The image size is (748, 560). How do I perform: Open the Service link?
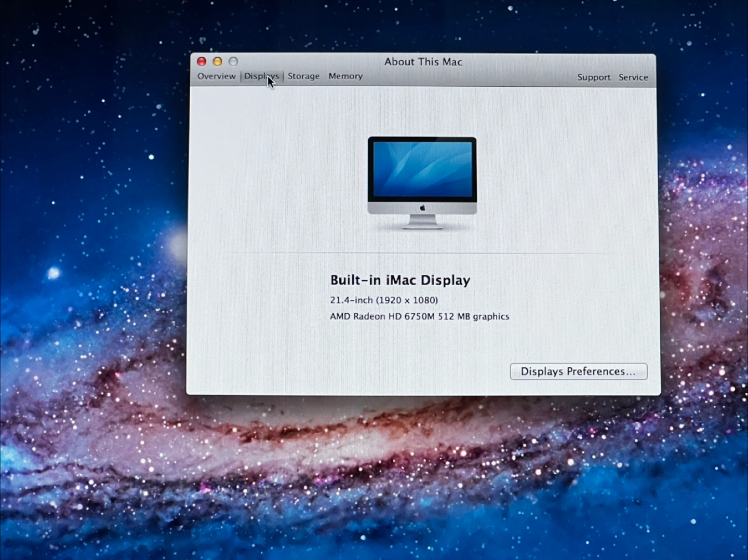[633, 77]
